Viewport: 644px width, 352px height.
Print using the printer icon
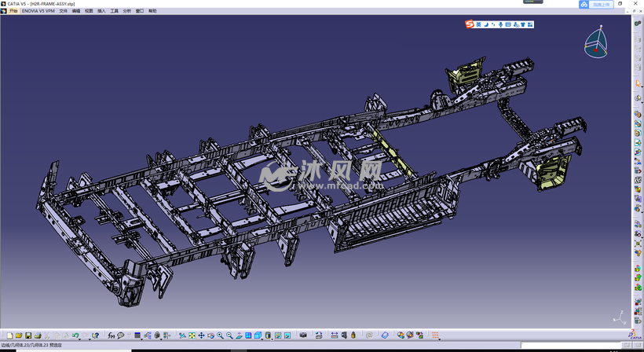click(x=38, y=335)
